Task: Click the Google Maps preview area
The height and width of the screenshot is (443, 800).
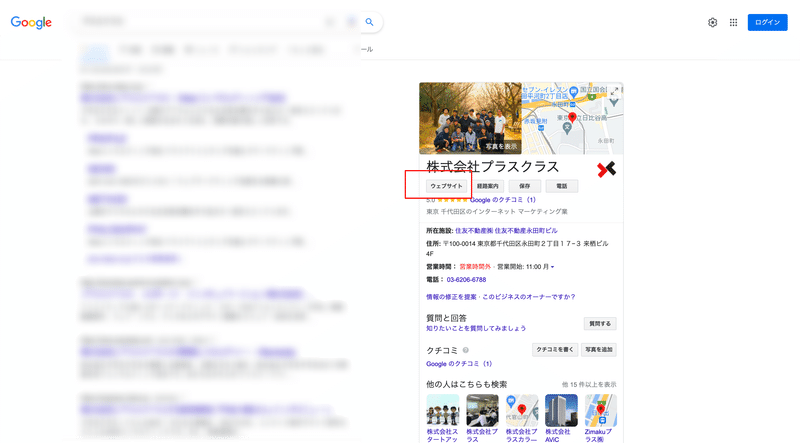Action: (x=572, y=118)
